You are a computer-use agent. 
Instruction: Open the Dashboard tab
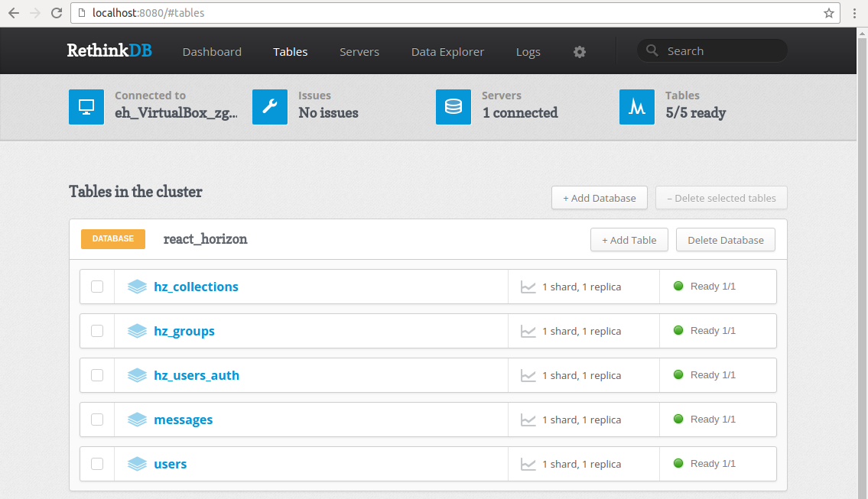tap(212, 52)
